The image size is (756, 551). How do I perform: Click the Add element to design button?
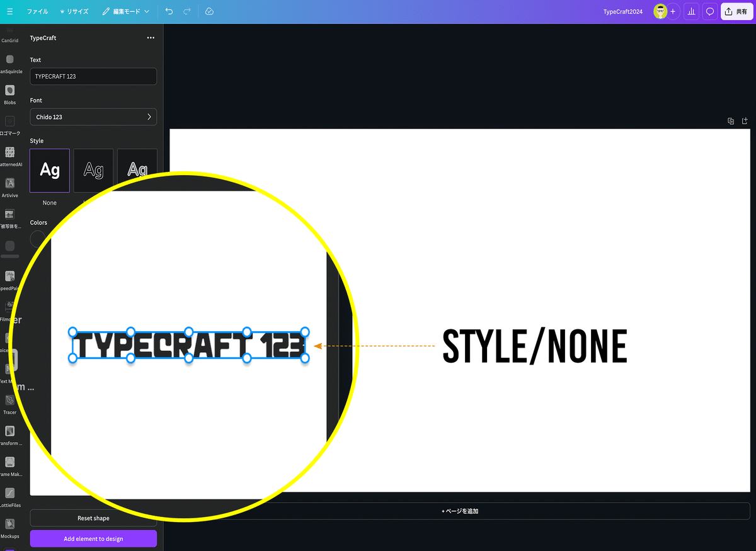(93, 538)
